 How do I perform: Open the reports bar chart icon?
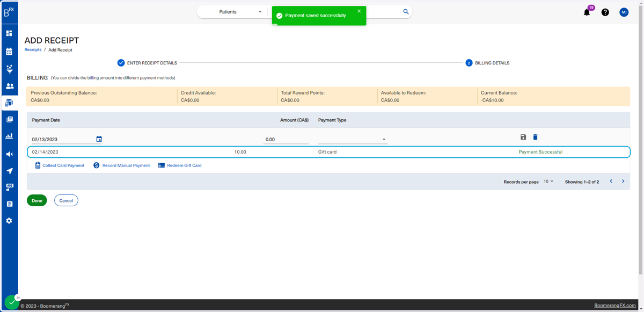[x=9, y=136]
